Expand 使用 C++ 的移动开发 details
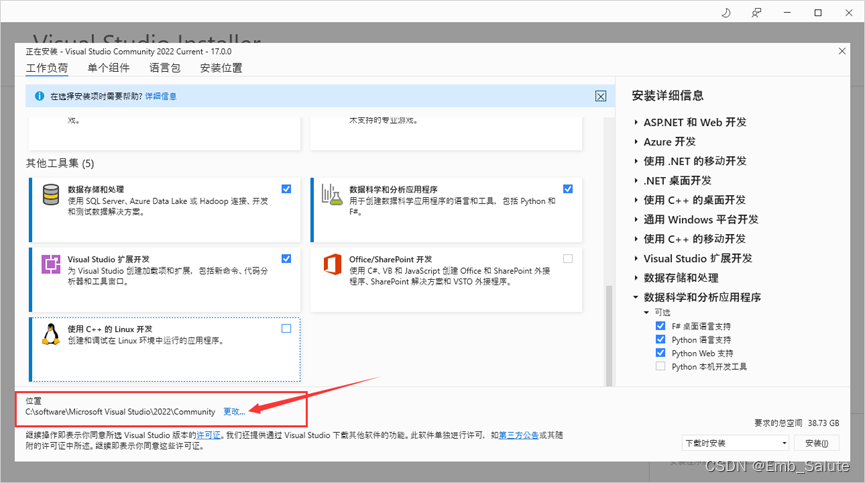Image resolution: width=865 pixels, height=483 pixels. pos(636,239)
